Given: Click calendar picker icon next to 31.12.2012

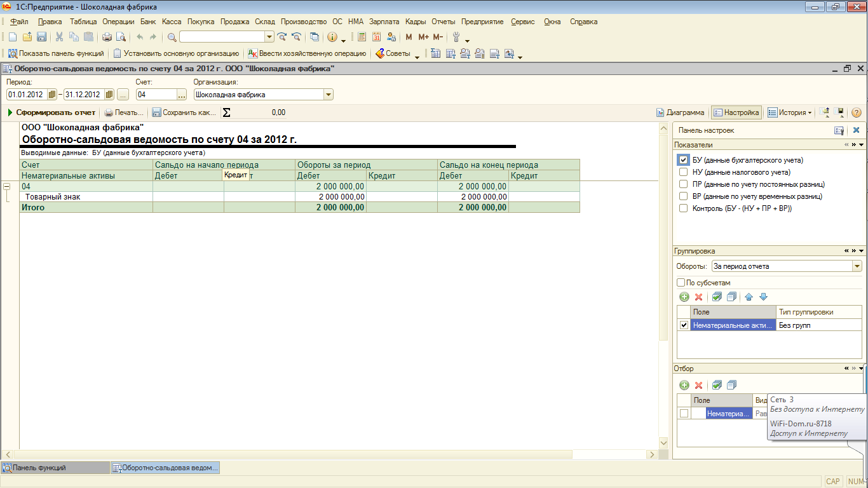Looking at the screenshot, I should coord(109,95).
